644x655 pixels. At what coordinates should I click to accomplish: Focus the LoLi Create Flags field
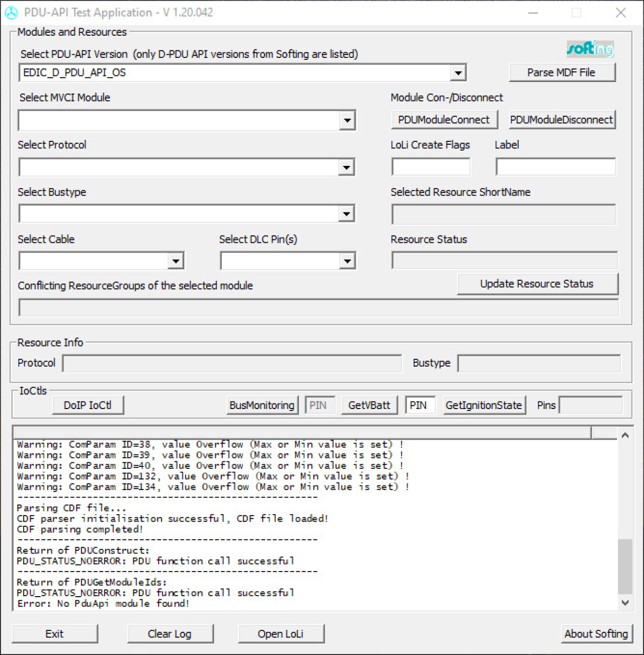coord(431,167)
